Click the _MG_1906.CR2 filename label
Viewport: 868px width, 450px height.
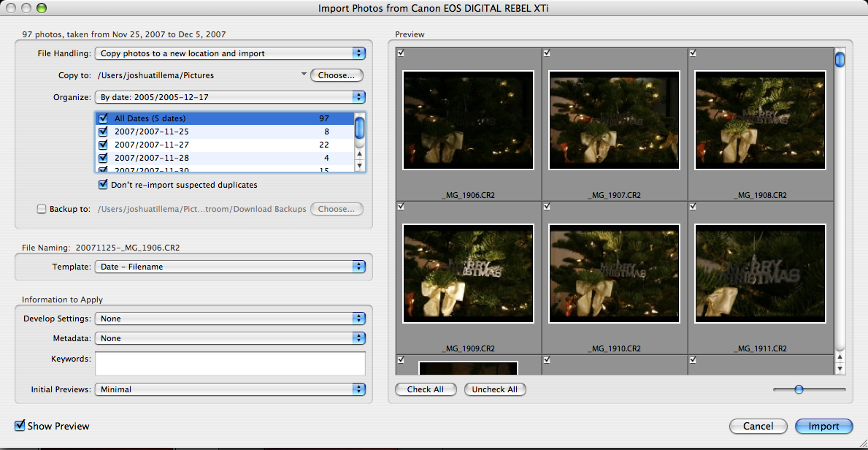click(x=469, y=195)
